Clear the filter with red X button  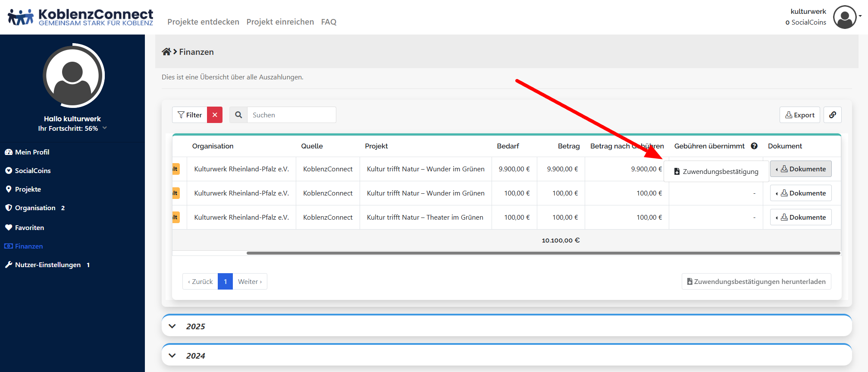point(215,115)
